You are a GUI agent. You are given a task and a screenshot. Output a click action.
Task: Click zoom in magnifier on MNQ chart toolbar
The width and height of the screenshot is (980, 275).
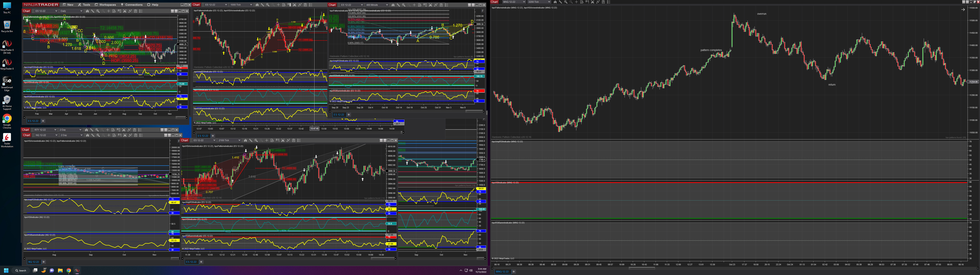click(566, 2)
